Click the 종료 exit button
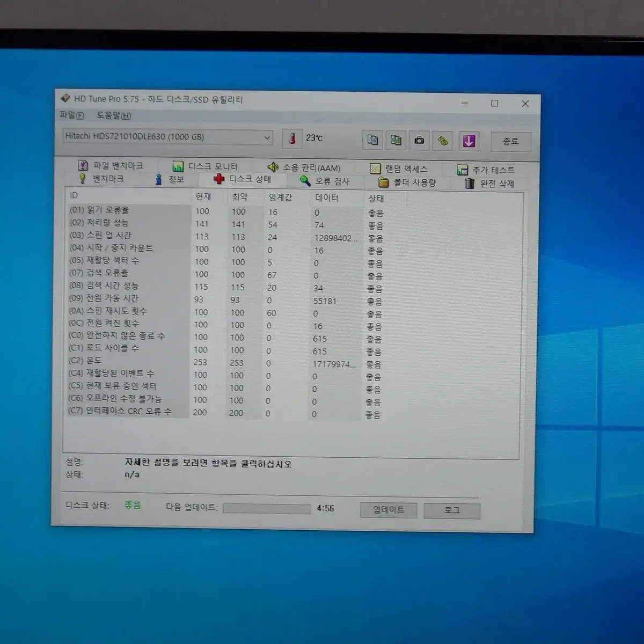Image resolution: width=644 pixels, height=644 pixels. [x=510, y=141]
